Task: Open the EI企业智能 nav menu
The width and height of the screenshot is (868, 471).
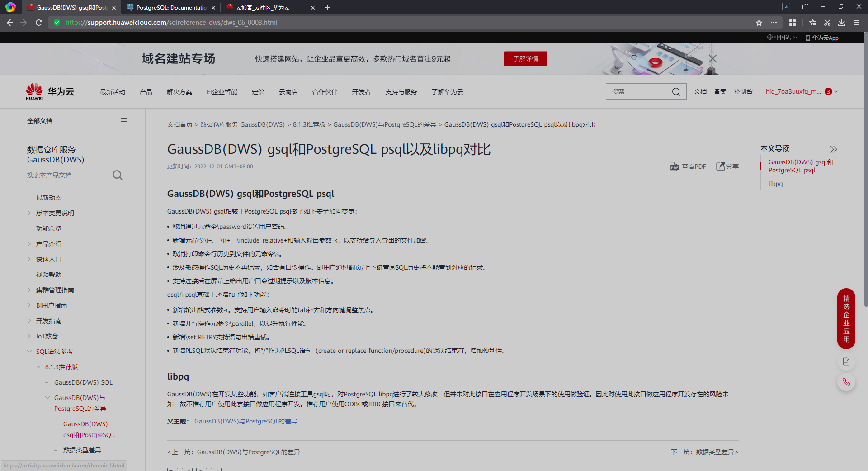Action: tap(222, 92)
